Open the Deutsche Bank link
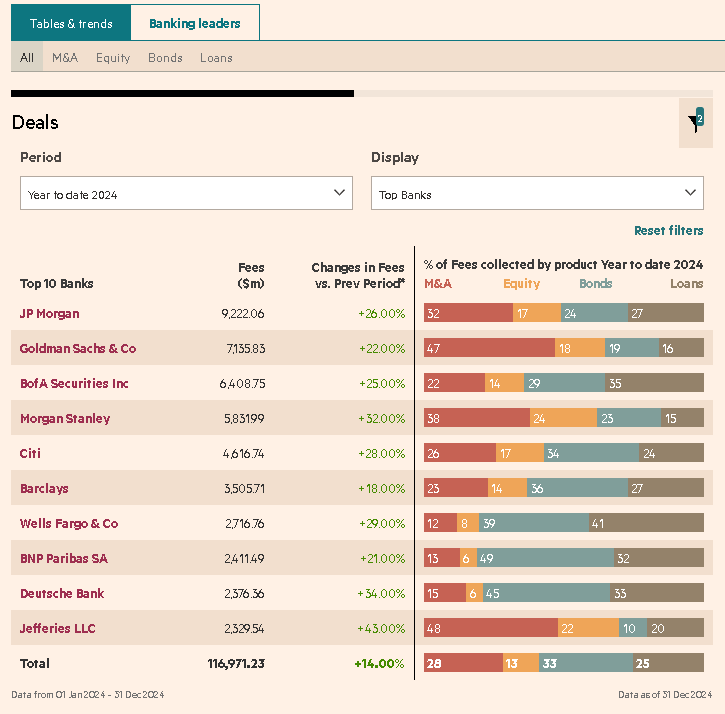 point(62,593)
